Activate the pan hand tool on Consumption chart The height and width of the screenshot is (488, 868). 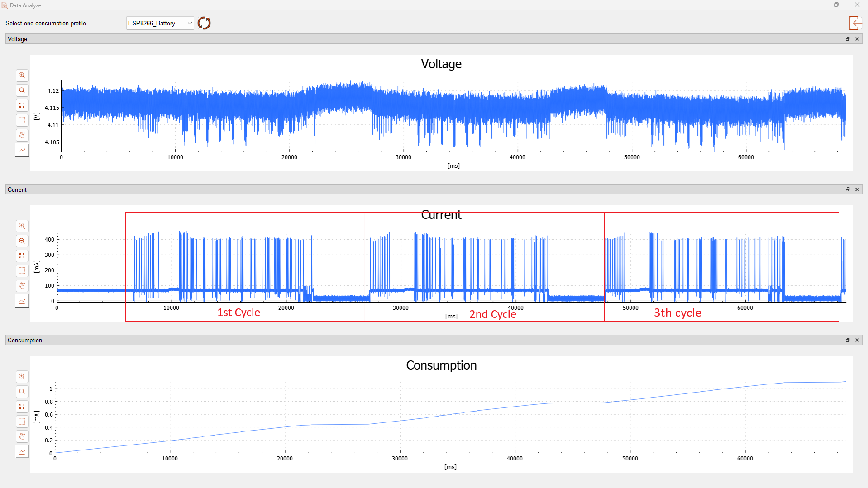pos(22,436)
